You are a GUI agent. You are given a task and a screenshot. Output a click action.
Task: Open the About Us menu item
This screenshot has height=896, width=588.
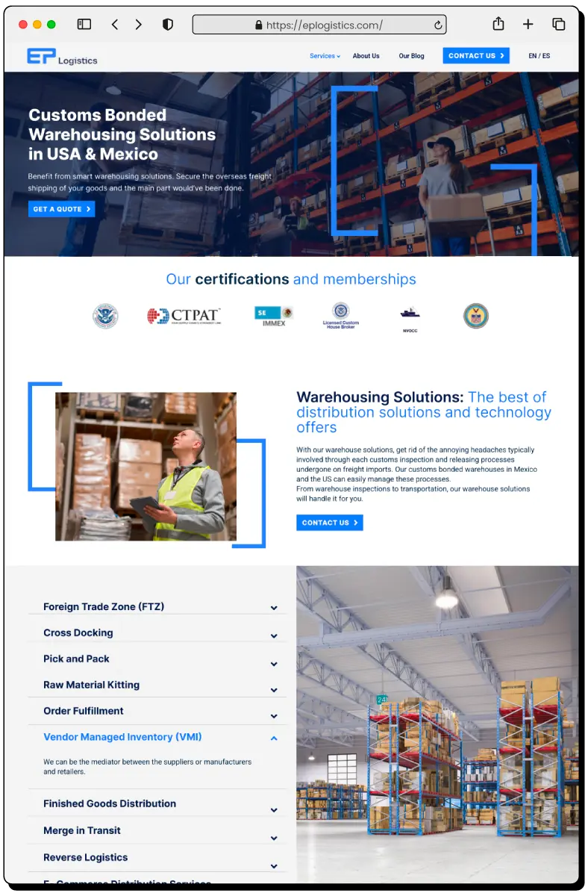366,56
